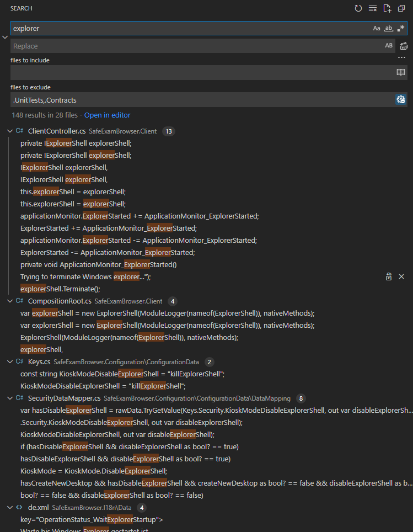Click the 8 count badge for SecurityDataMapper.cs
The image size is (413, 532).
[301, 398]
